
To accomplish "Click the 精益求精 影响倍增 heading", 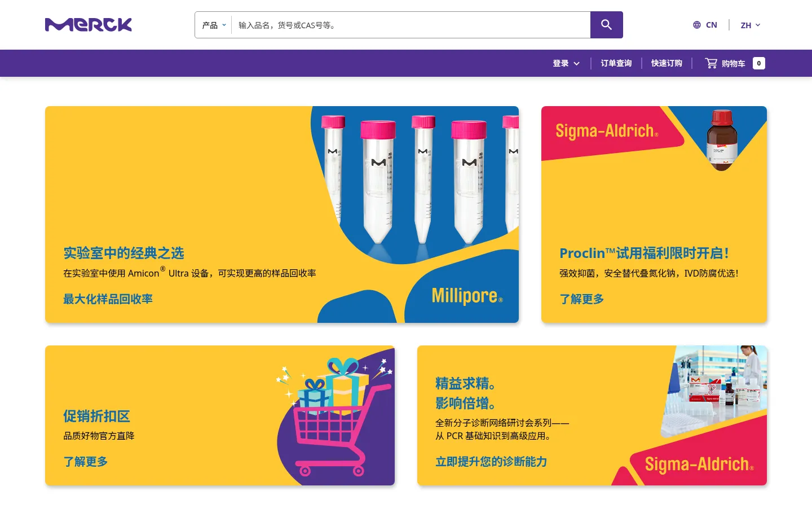I will coord(466,393).
